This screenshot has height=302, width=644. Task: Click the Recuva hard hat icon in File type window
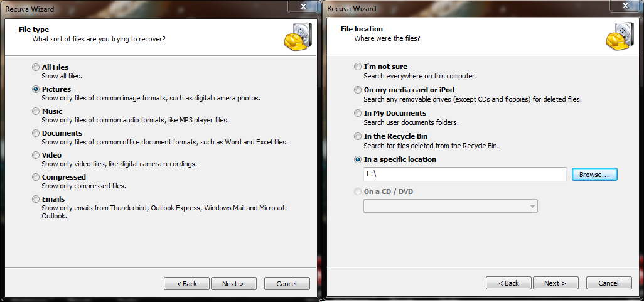(298, 37)
